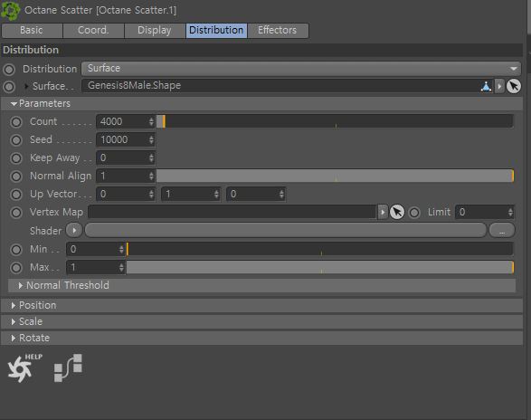Click the Normal Align slider bar
The image size is (531, 420).
pos(335,176)
